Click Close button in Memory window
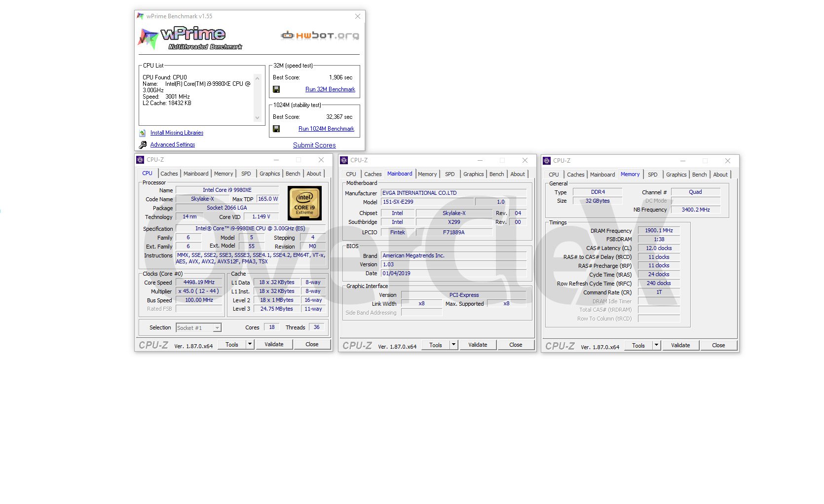Image resolution: width=824 pixels, height=504 pixels. [718, 345]
